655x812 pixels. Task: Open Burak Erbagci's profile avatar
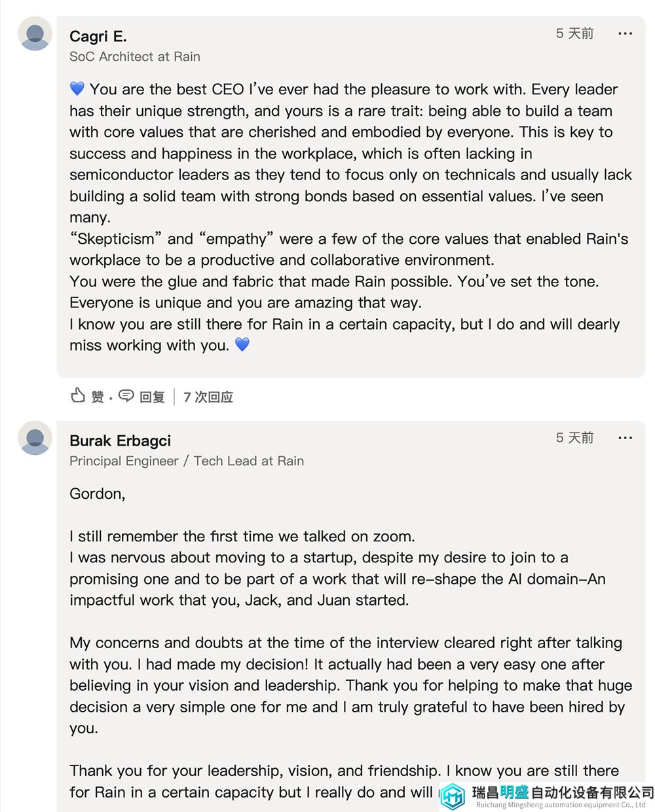pyautogui.click(x=35, y=438)
